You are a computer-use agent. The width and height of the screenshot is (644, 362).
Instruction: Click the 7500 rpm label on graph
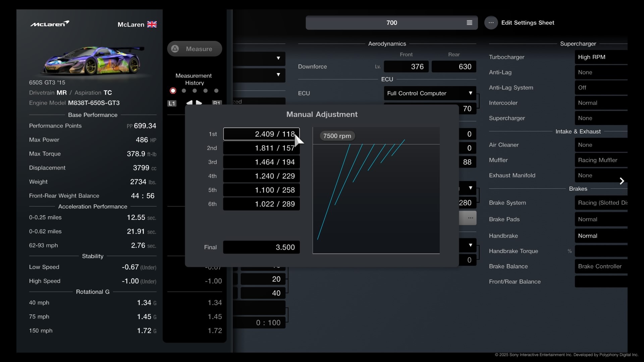coord(337,136)
